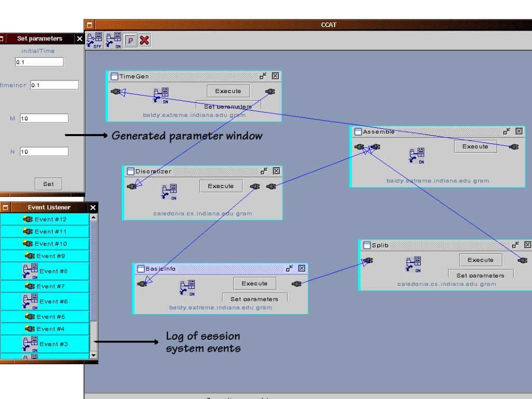Execute the BasicInfo component
Image resolution: width=532 pixels, height=399 pixels.
pyautogui.click(x=255, y=283)
